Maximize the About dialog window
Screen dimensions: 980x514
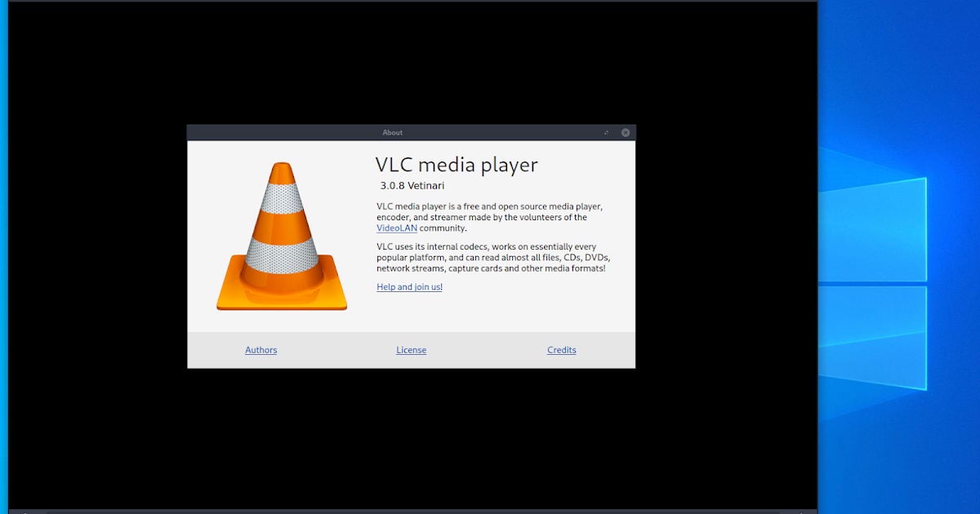pos(606,132)
